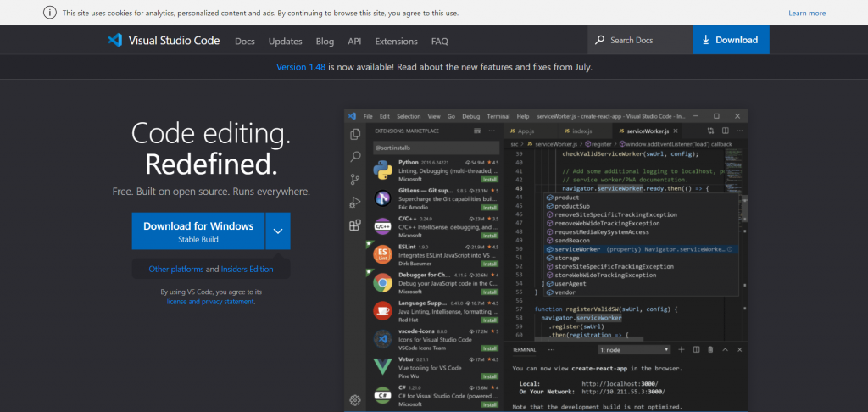Open the Terminal menu in the screenshot
868x412 pixels.
(x=498, y=116)
